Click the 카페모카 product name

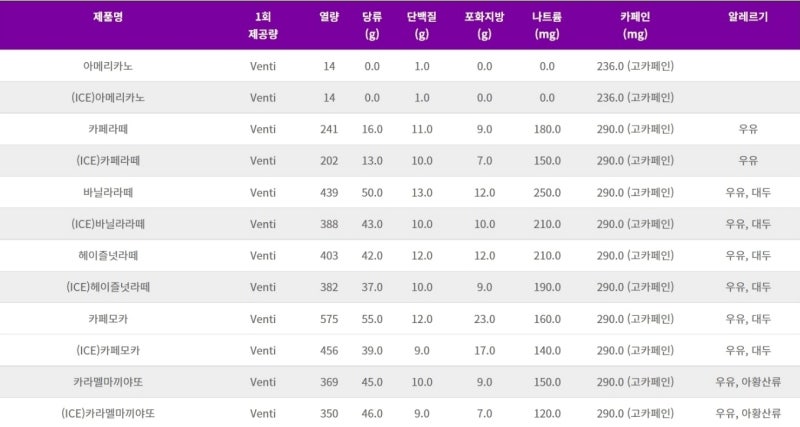[x=108, y=319]
